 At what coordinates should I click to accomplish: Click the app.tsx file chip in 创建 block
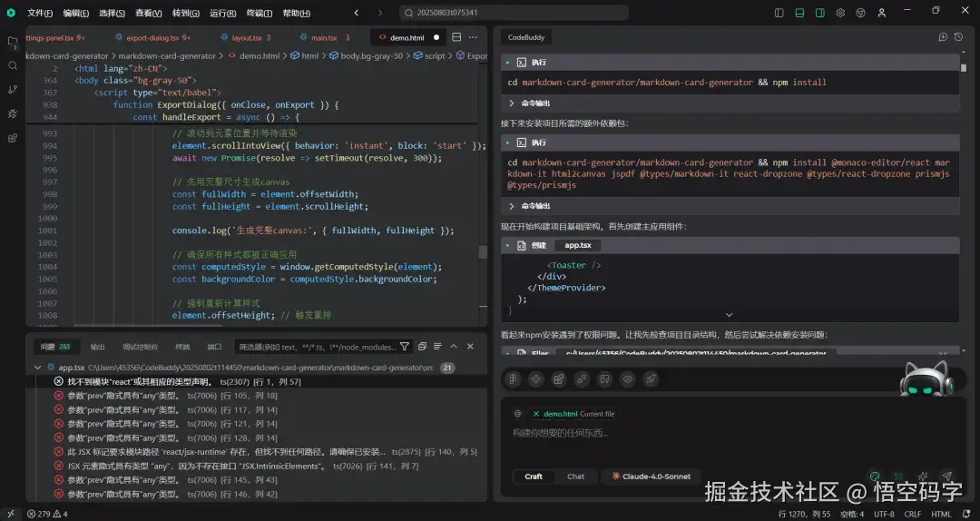pyautogui.click(x=577, y=245)
